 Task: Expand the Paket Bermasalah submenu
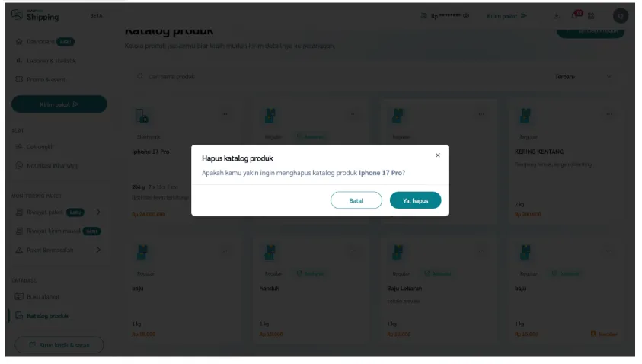point(98,250)
